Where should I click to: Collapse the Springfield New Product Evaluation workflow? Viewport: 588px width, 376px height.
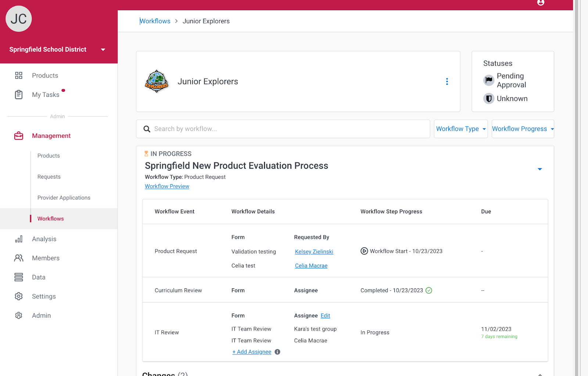[539, 169]
